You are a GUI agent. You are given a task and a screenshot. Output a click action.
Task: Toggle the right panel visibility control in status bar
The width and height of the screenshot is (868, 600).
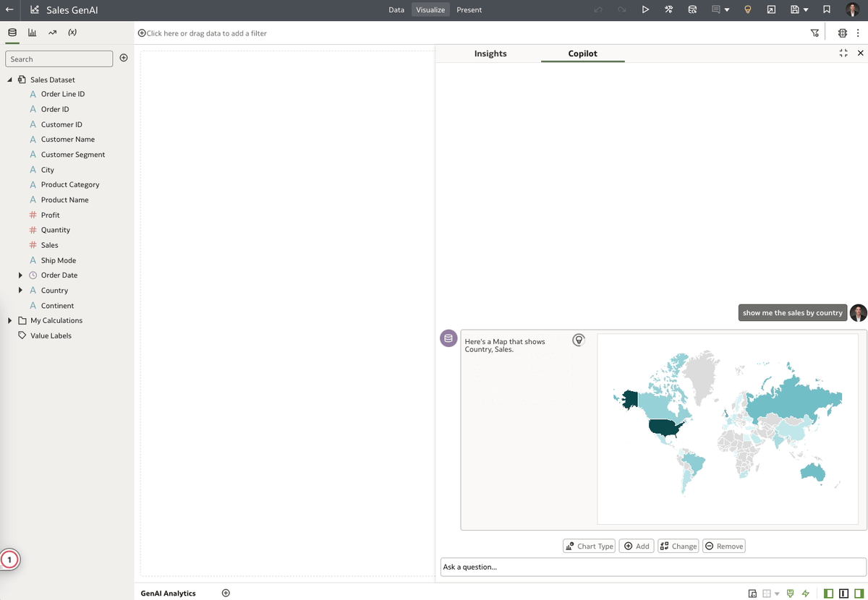[859, 593]
